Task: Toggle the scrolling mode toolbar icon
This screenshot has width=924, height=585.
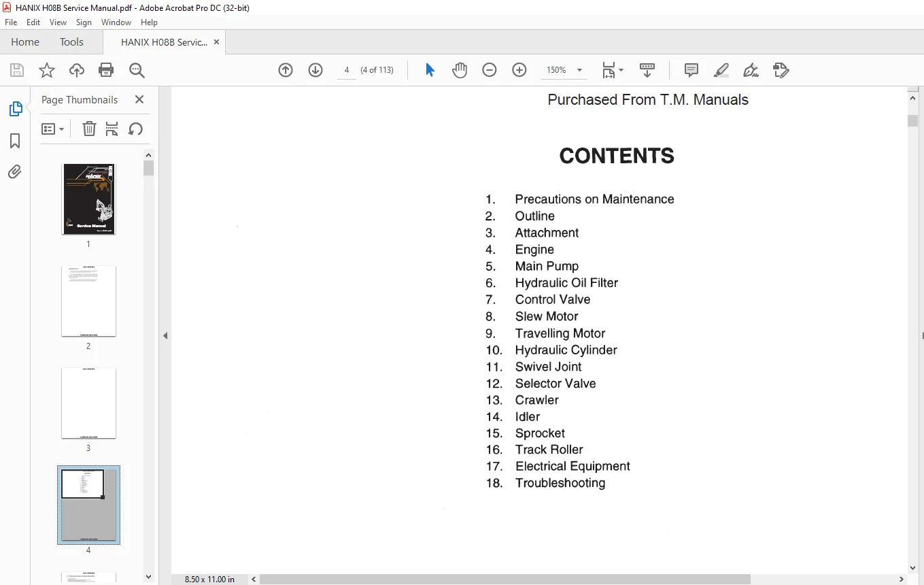Action: pyautogui.click(x=647, y=70)
